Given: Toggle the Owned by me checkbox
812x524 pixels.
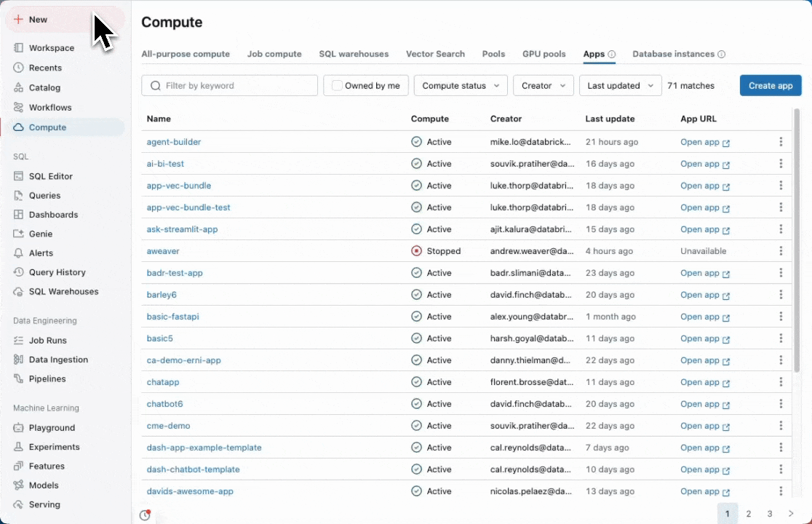Looking at the screenshot, I should coord(337,85).
